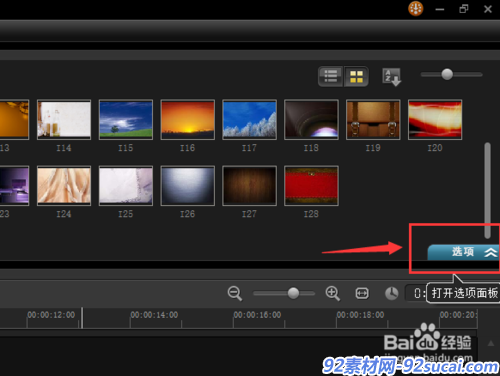Viewport: 500px width, 376px height.
Task: Click the thumbnail size slider knob
Action: pos(447,74)
